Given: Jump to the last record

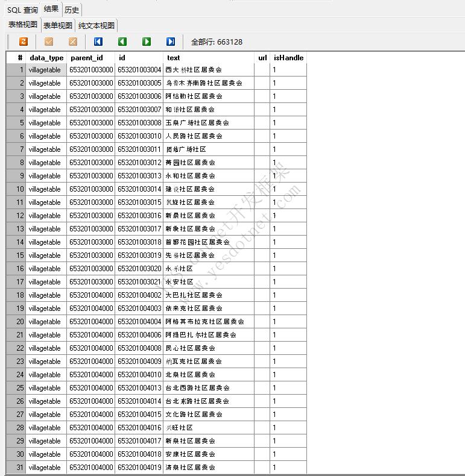Looking at the screenshot, I should click(x=171, y=42).
